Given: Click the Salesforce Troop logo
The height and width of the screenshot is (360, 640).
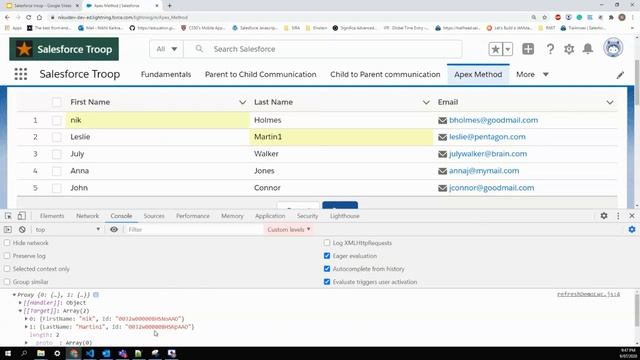Looking at the screenshot, I should (x=64, y=49).
